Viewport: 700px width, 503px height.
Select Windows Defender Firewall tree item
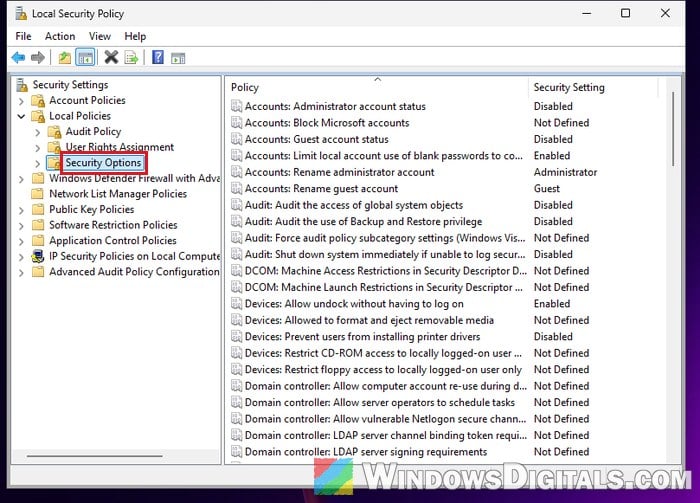(134, 178)
